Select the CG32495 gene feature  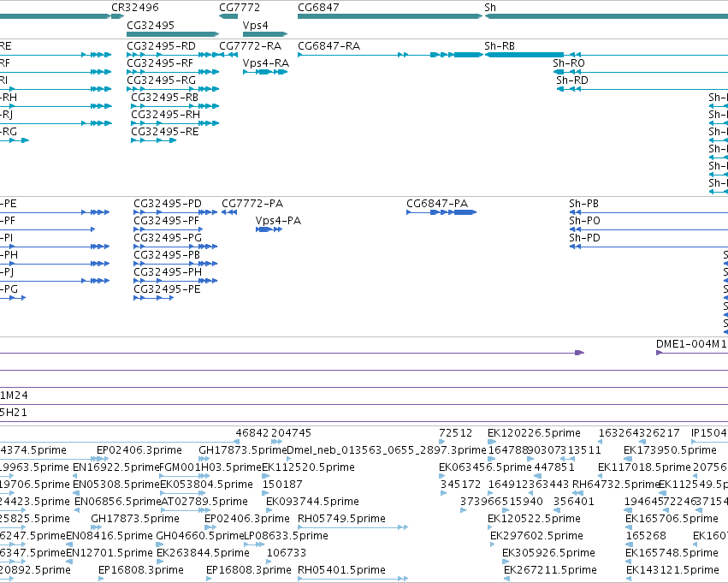pos(173,34)
